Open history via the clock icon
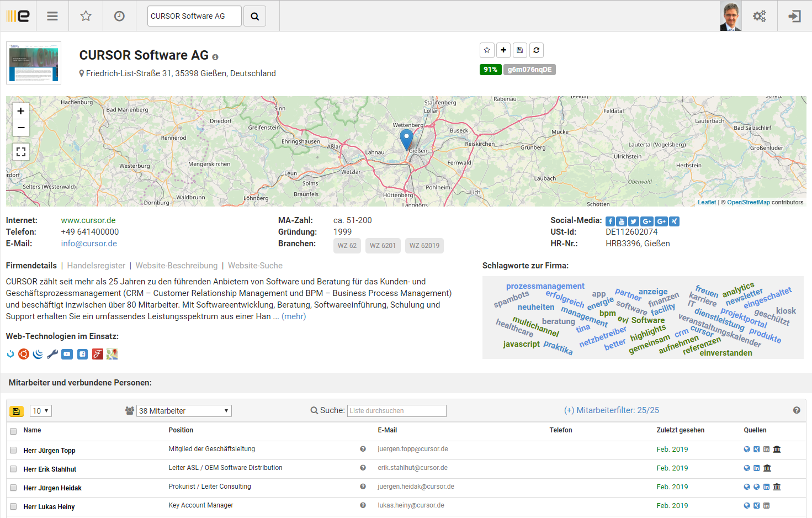 [119, 16]
